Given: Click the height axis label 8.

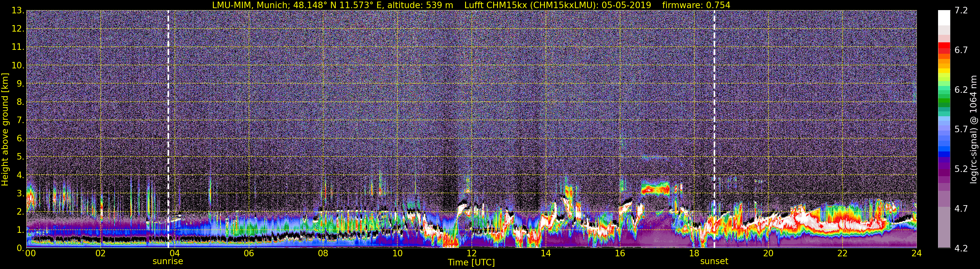Looking at the screenshot, I should point(20,102).
